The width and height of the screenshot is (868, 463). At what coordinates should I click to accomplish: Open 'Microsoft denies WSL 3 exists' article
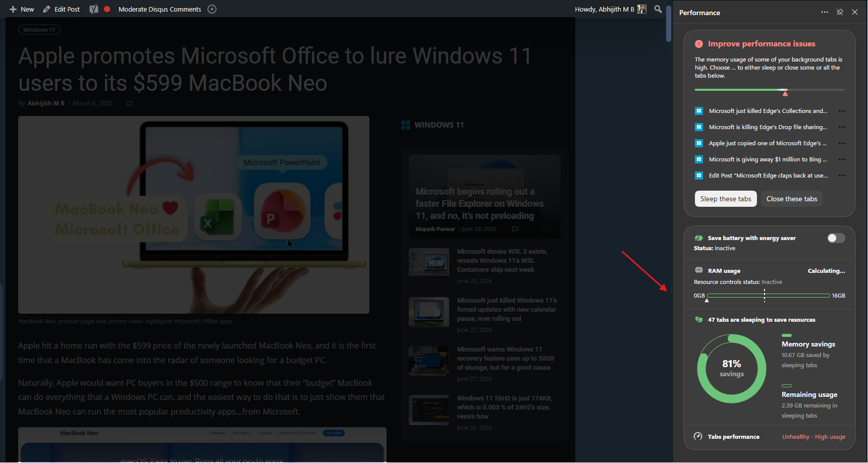(x=502, y=261)
